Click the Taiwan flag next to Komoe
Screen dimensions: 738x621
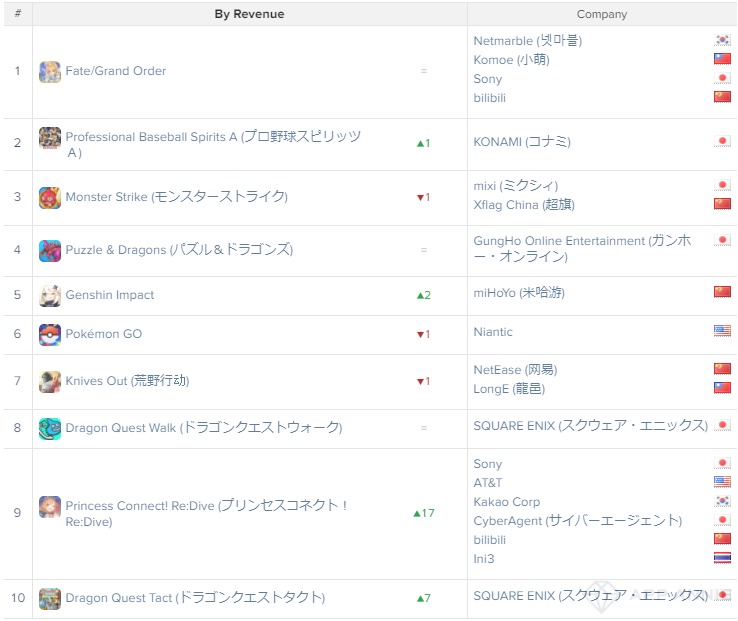[722, 59]
